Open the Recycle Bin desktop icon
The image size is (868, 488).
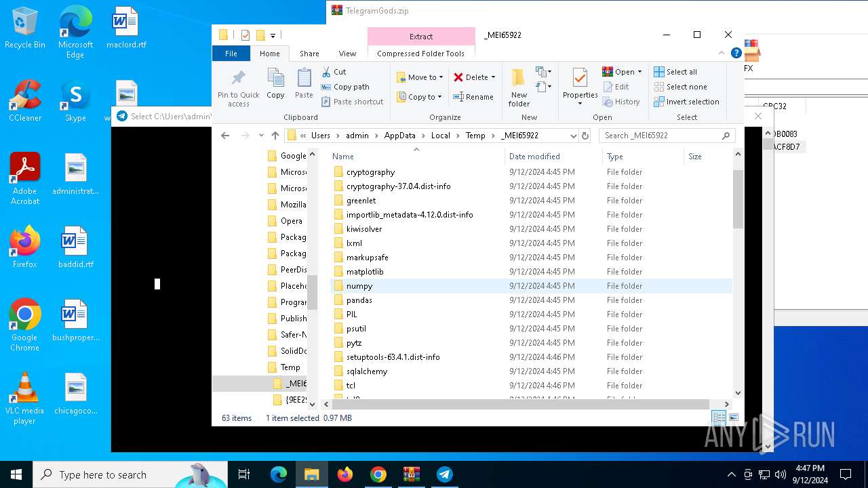click(x=25, y=28)
